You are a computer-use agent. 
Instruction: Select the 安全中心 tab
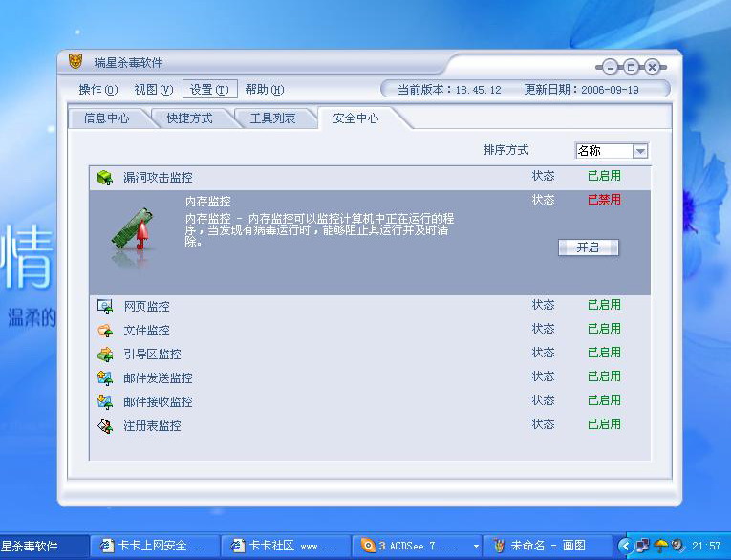point(355,118)
